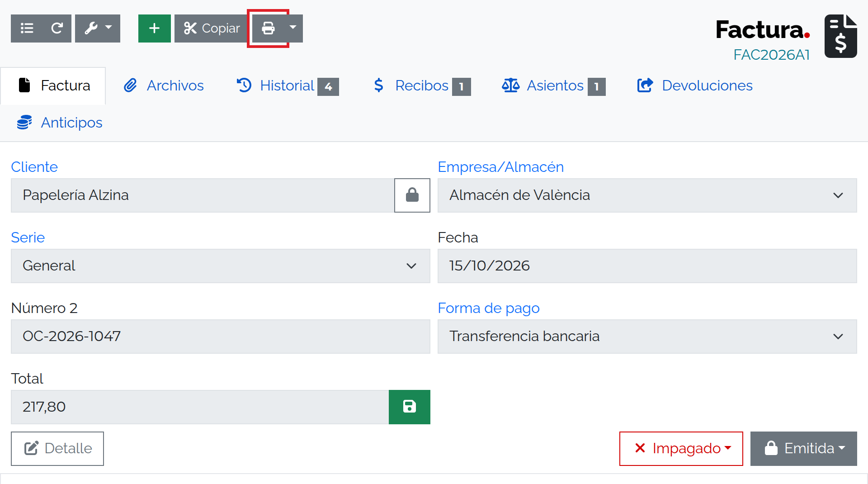Open the Transferencia bancaria dropdown

point(647,337)
